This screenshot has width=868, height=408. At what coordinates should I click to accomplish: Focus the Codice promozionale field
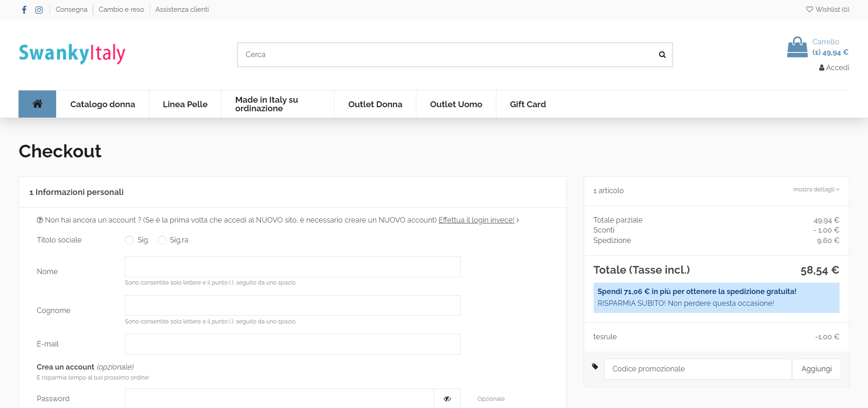[x=698, y=369]
